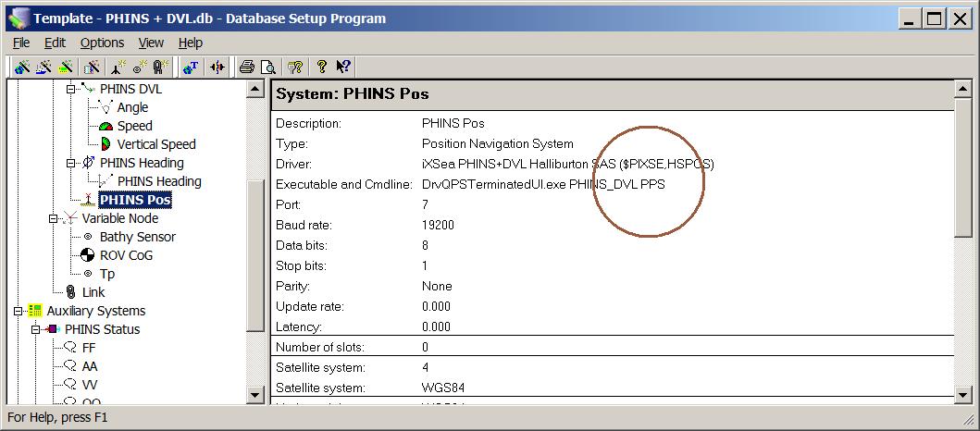Image resolution: width=980 pixels, height=431 pixels.
Task: Collapse the Variable Node branch
Action: [53, 218]
